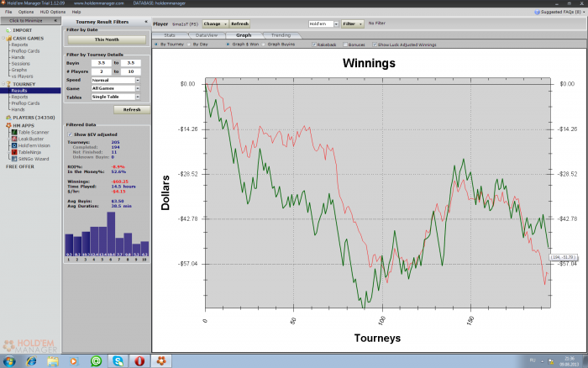Click the IMPORT icon in sidebar
The height and width of the screenshot is (368, 588).
coord(8,30)
